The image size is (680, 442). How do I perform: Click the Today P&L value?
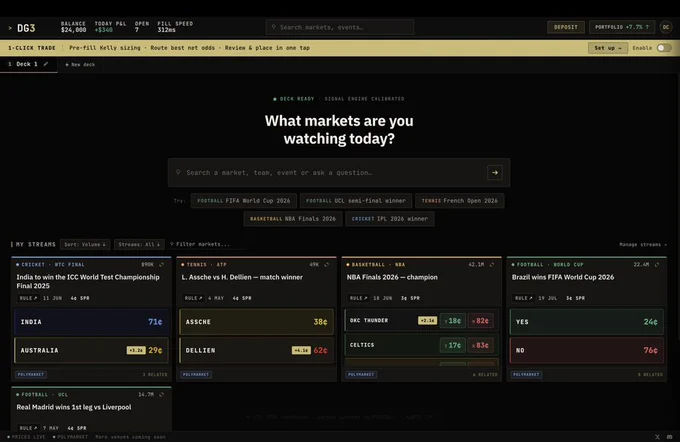click(104, 30)
